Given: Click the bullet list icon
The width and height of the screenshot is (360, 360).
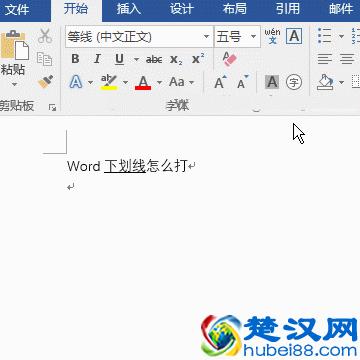Looking at the screenshot, I should click(x=325, y=36).
